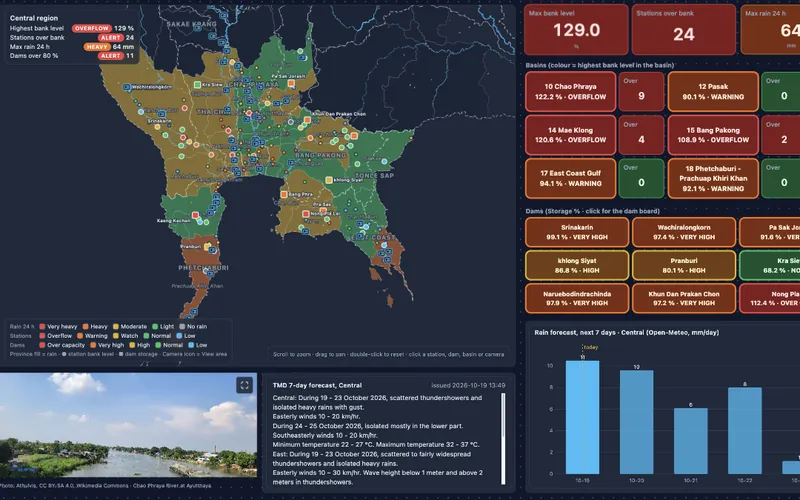
Task: Click the Stations Watch legend swatch
Action: click(116, 336)
